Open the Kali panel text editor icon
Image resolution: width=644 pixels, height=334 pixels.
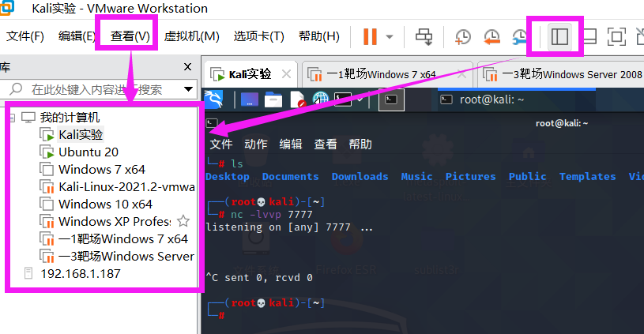pos(297,99)
